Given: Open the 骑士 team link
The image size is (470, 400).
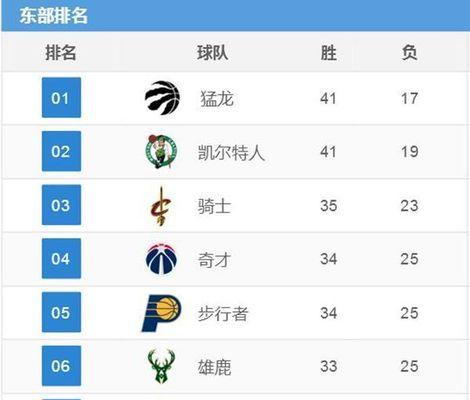Looking at the screenshot, I should click(214, 206).
